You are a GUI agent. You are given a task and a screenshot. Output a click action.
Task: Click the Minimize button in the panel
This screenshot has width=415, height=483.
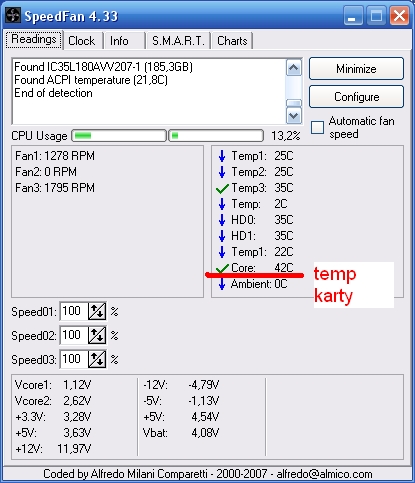pyautogui.click(x=356, y=69)
